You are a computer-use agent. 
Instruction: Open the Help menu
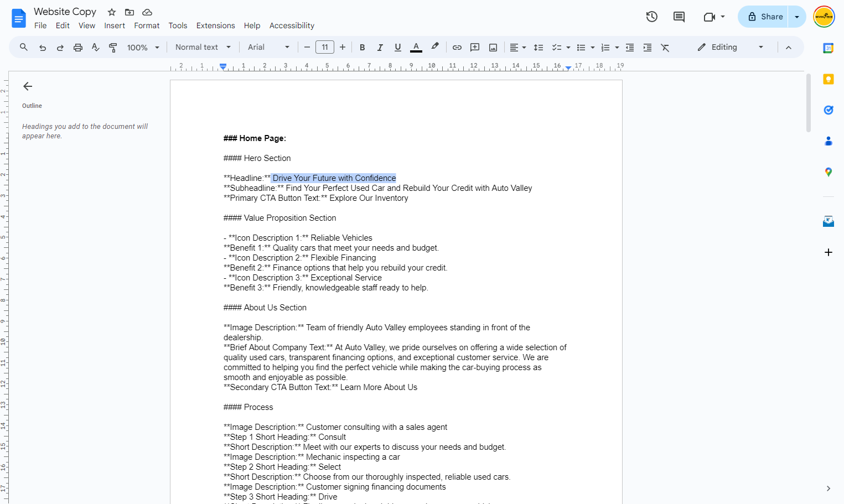[x=252, y=25]
